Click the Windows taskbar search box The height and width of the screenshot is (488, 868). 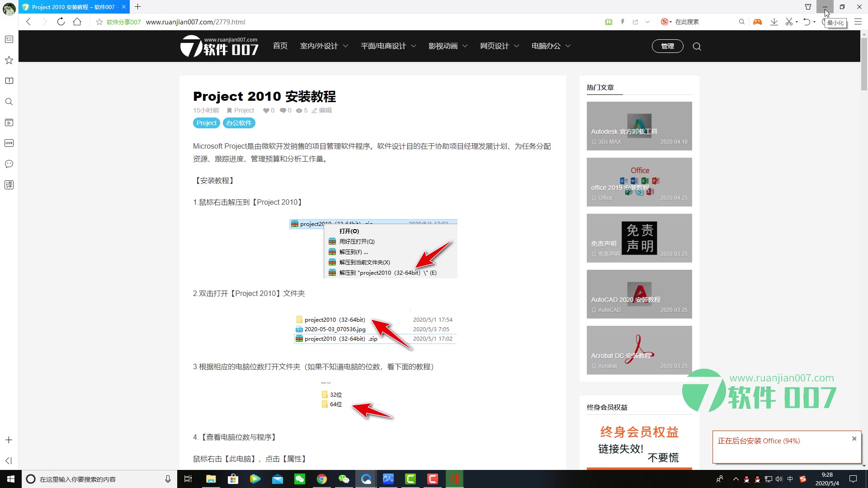click(x=99, y=479)
